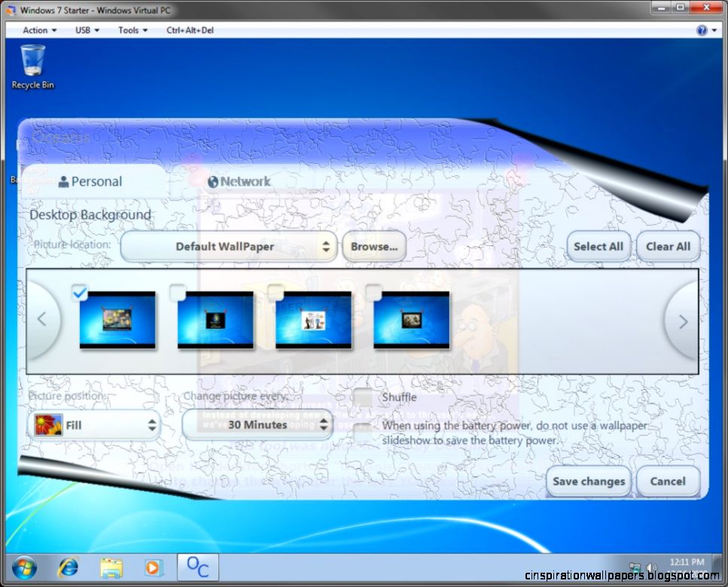Enable the Shuffle option
Viewport: 728px width, 587px height.
pos(364,397)
